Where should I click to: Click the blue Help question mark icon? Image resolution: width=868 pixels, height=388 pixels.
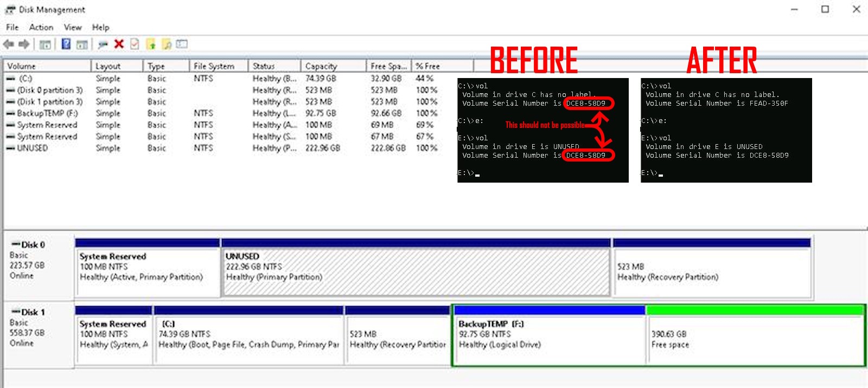click(x=66, y=44)
